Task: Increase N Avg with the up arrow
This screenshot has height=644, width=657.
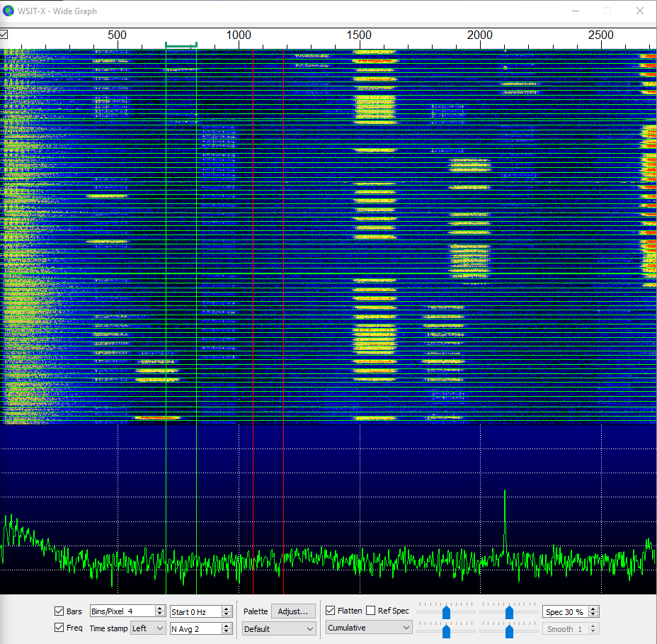Action: point(227,625)
